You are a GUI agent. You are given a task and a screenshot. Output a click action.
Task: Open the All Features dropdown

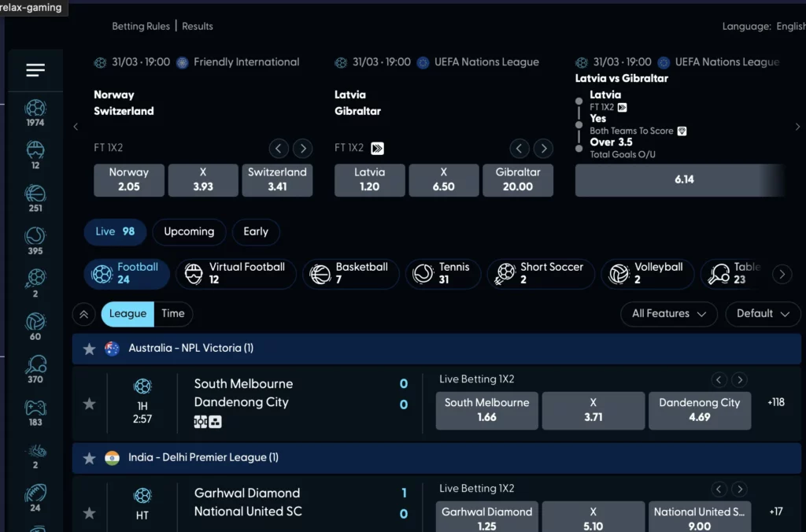669,313
